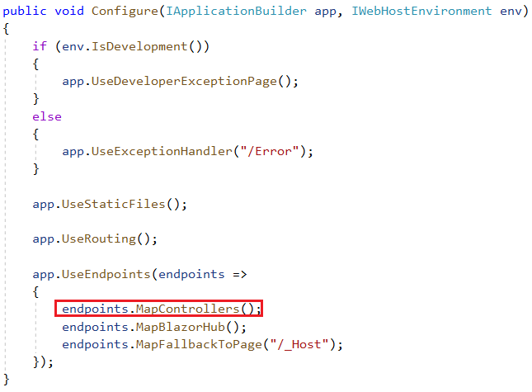Image resolution: width=532 pixels, height=392 pixels.
Task: Click the "/_Host" string literal
Action: click(x=299, y=344)
